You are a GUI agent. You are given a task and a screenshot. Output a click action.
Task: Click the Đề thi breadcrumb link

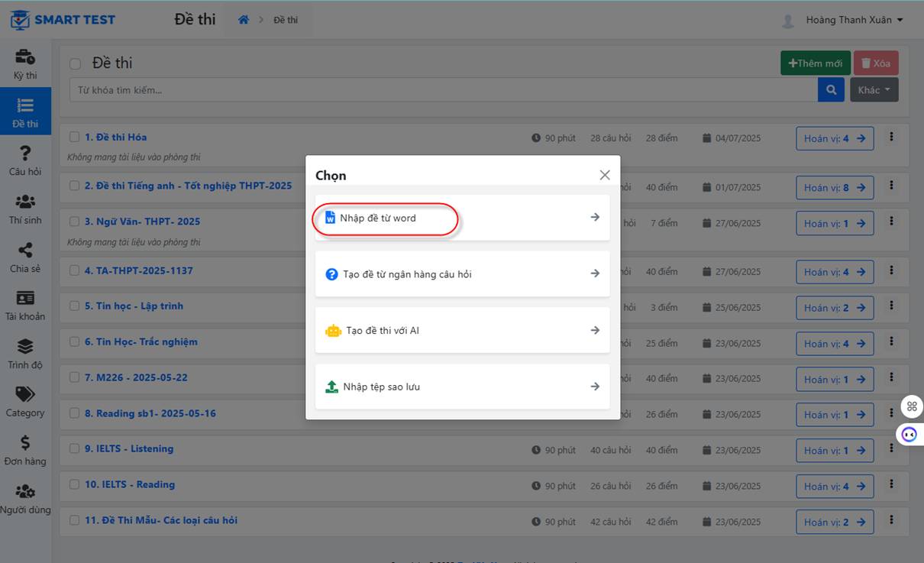tap(286, 20)
